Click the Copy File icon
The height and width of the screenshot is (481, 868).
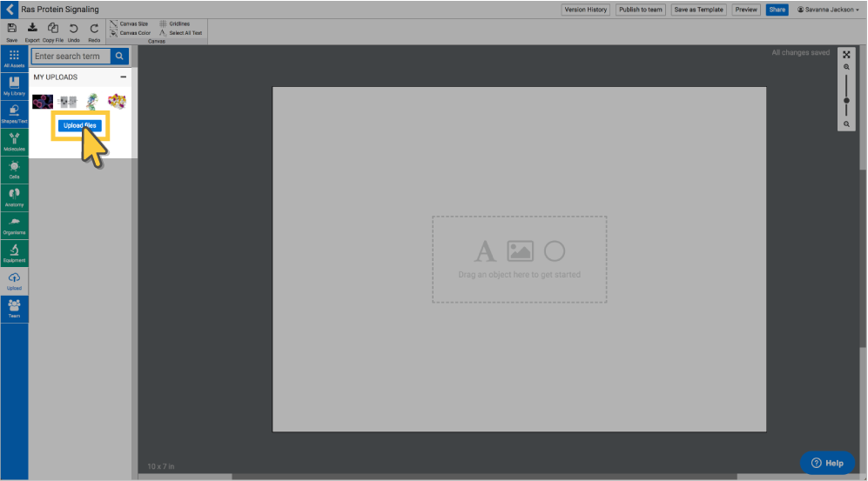[x=53, y=32]
